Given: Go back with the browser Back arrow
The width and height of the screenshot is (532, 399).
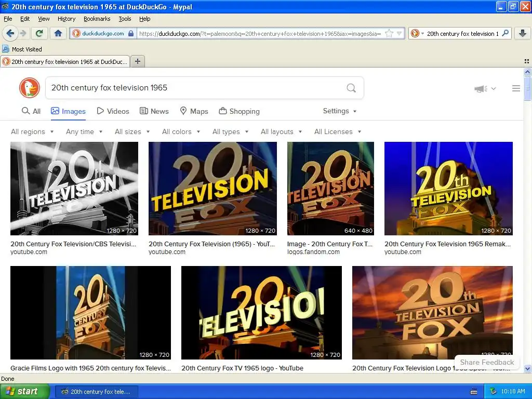Looking at the screenshot, I should tap(10, 33).
